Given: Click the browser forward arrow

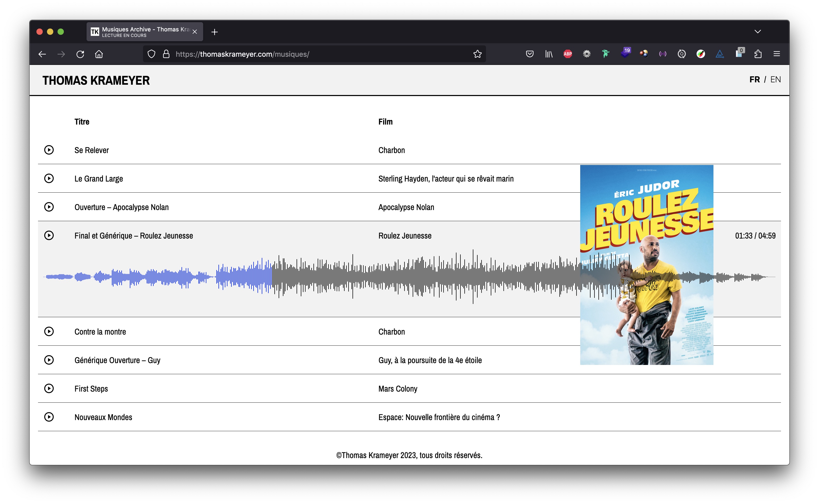Looking at the screenshot, I should [61, 54].
